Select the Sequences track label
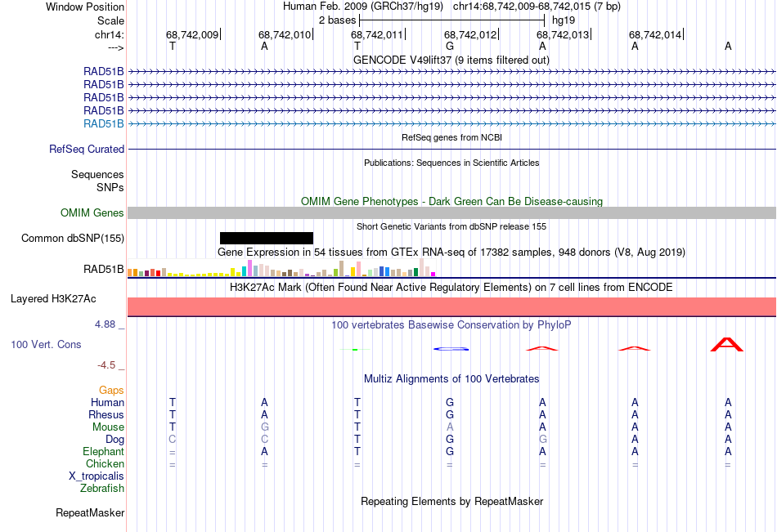Screen dimensions: 777x532 (97, 174)
